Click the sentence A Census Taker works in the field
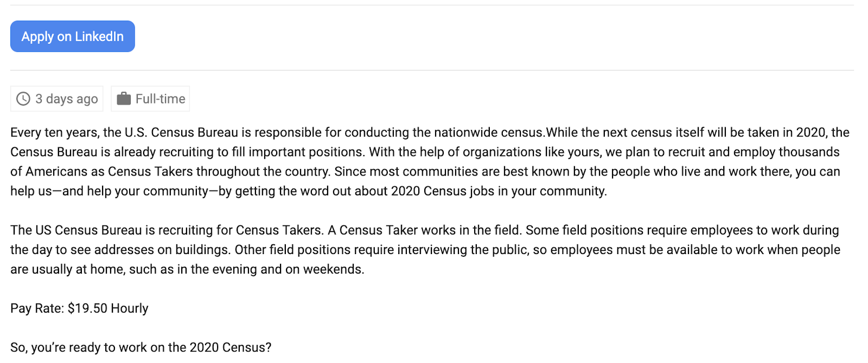 [x=425, y=230]
